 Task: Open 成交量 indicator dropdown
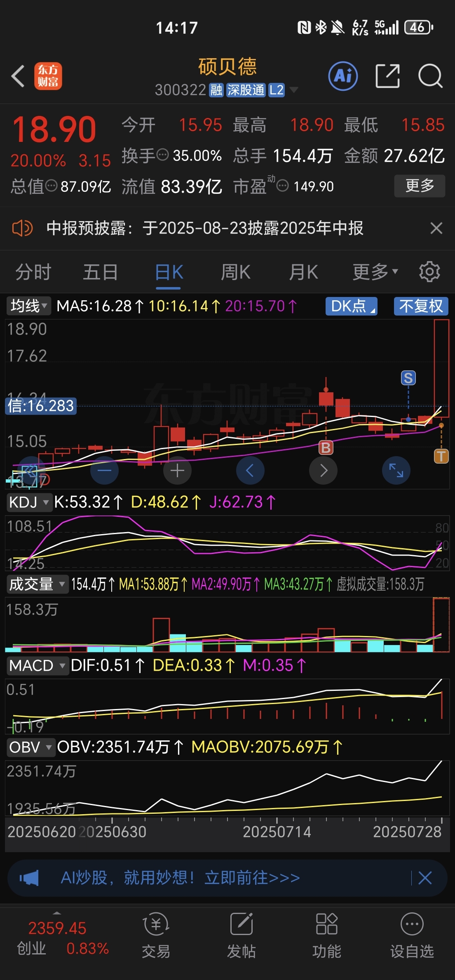pyautogui.click(x=37, y=584)
